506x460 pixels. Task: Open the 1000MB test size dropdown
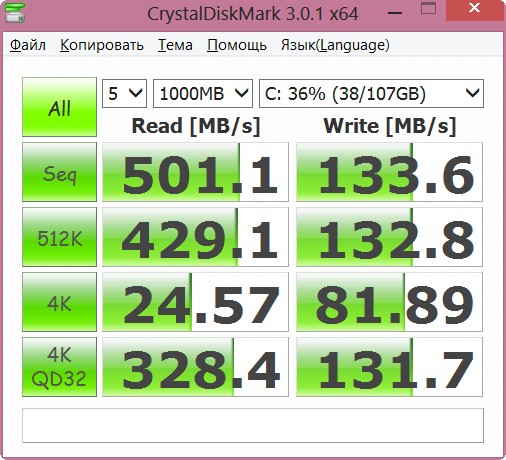coord(203,93)
